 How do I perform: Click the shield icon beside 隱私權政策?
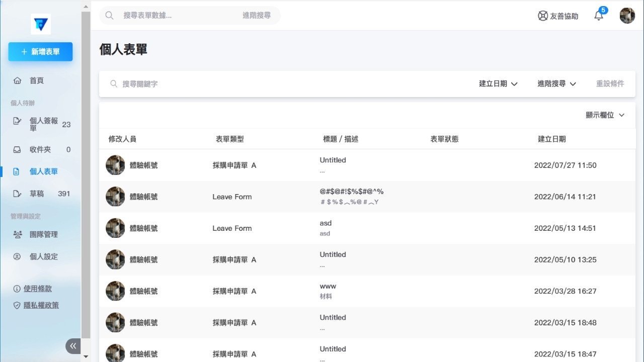coord(17,305)
